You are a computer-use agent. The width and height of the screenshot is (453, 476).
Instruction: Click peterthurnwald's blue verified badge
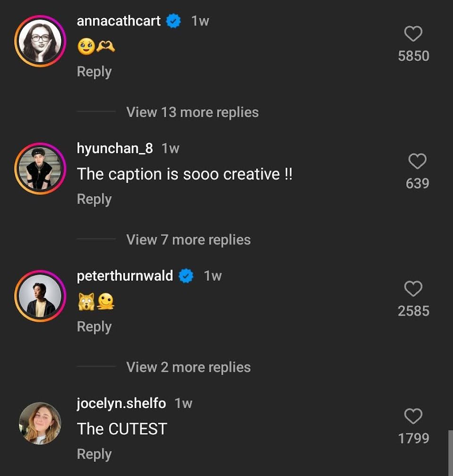click(187, 276)
